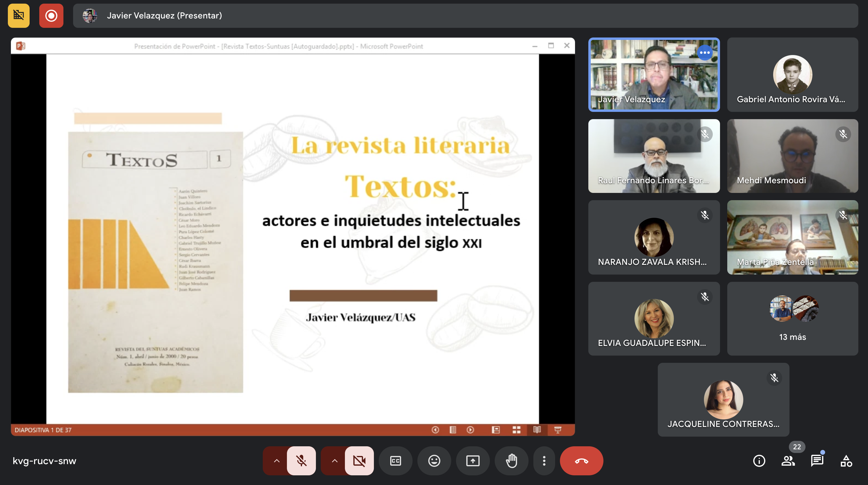Open the activities shapes icon
Screen dimensions: 868x485
[x=846, y=461]
